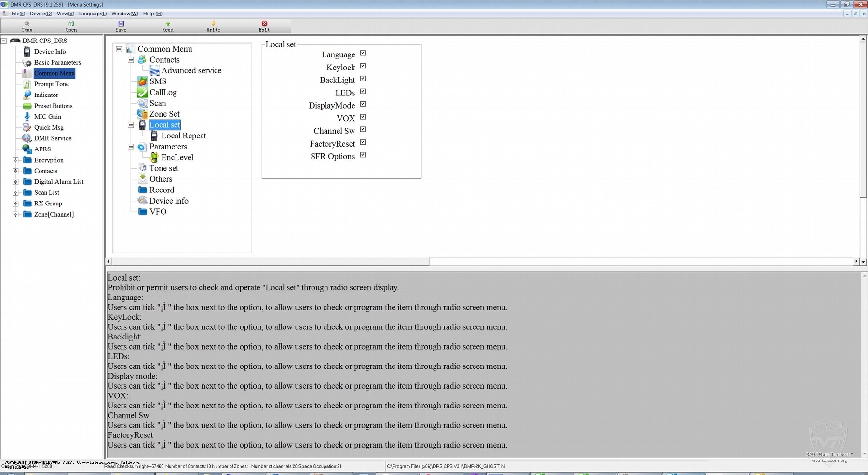Open the toolbar Open file icon
This screenshot has width=868, height=475.
click(71, 24)
